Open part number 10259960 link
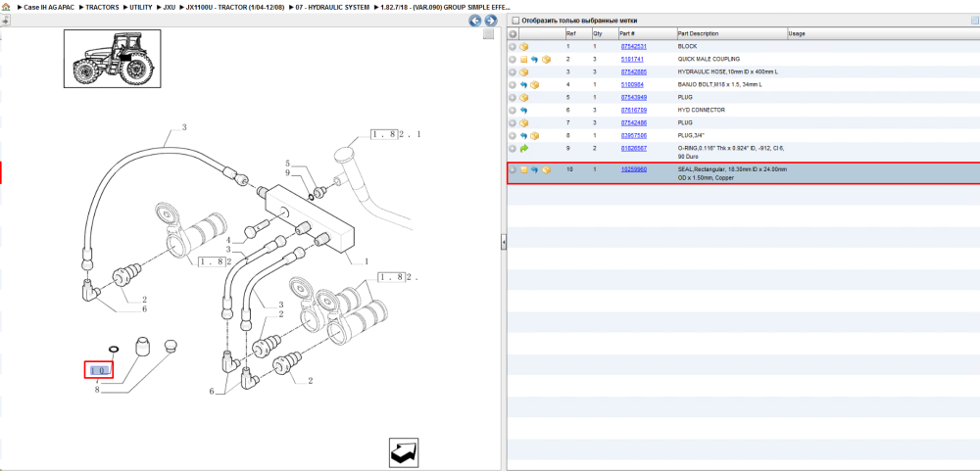Viewport: 980px width, 471px height. [633, 169]
